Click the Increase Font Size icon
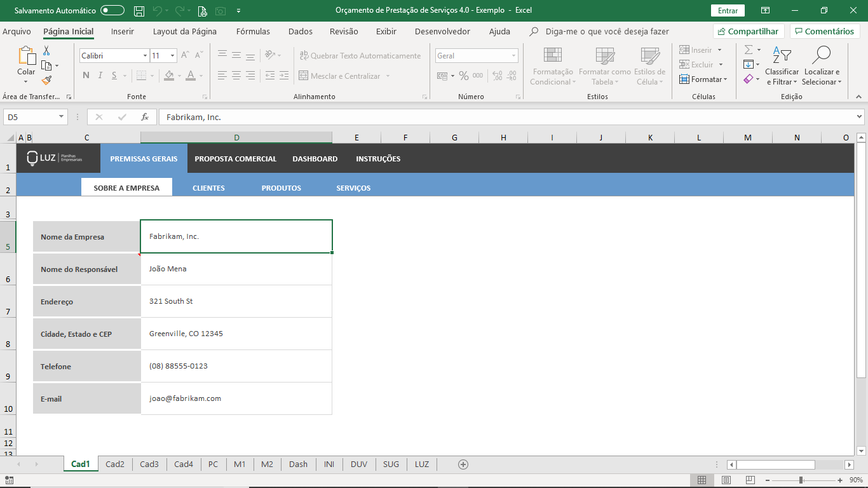868x488 pixels. [184, 56]
